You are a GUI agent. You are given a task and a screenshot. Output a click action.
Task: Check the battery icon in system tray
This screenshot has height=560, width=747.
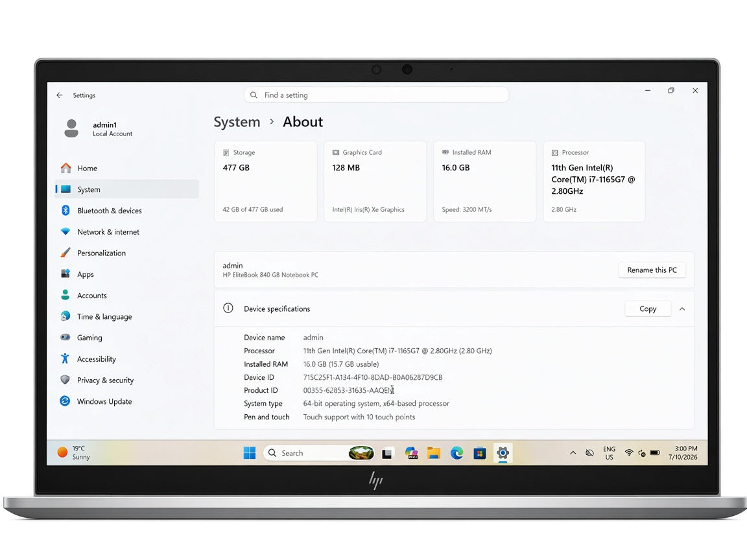point(655,453)
